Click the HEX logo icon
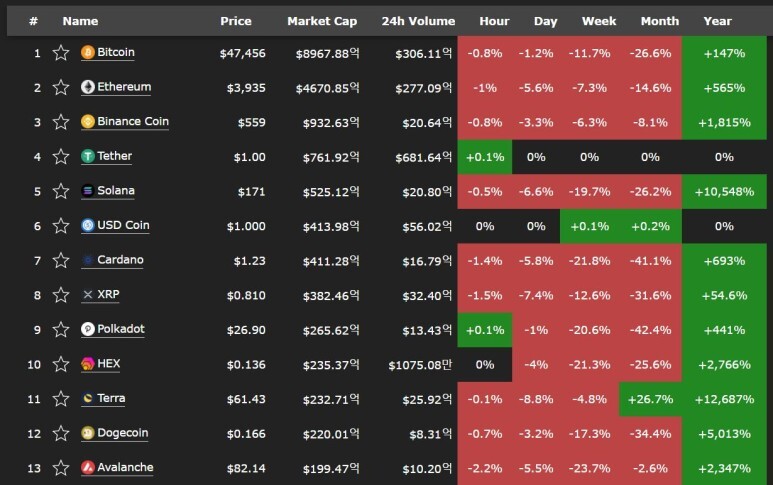This screenshot has height=485, width=773. tap(88, 364)
